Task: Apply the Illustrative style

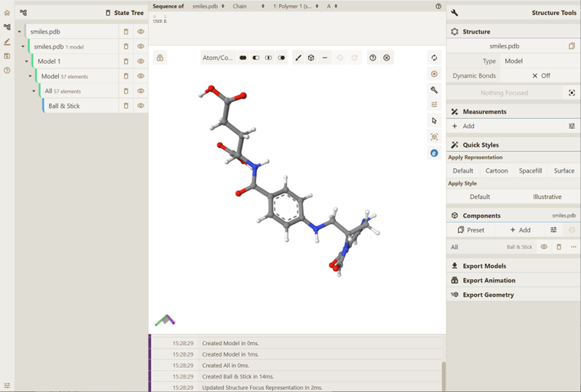Action: [x=547, y=197]
